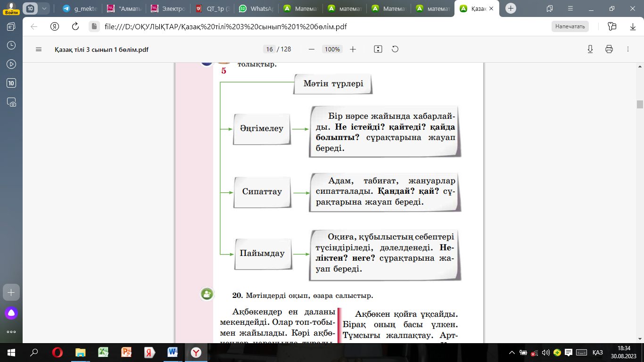Click the vertical scrollbar thumb
Screen dimensions: 644x362
(640, 104)
